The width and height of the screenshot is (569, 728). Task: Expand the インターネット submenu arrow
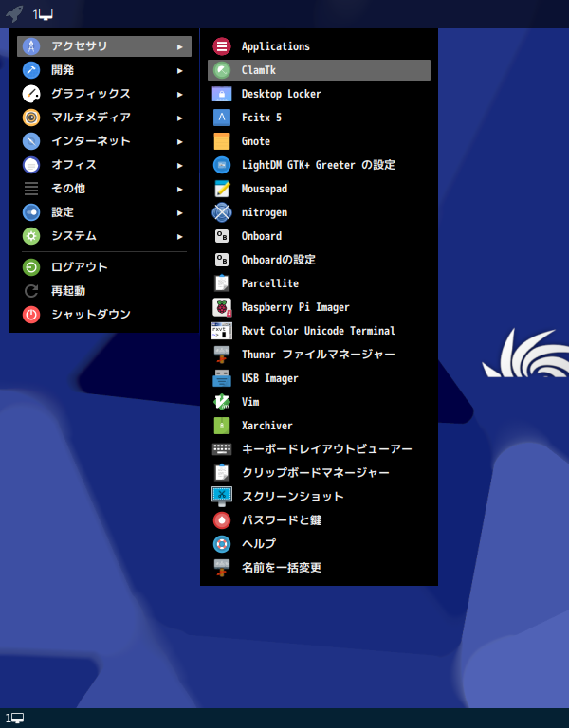[x=180, y=141]
